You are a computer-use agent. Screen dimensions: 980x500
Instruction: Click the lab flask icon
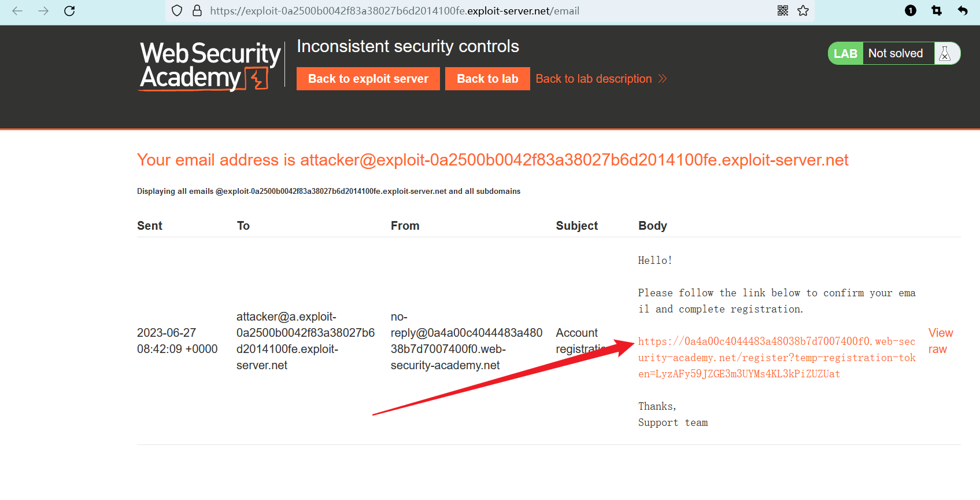945,54
